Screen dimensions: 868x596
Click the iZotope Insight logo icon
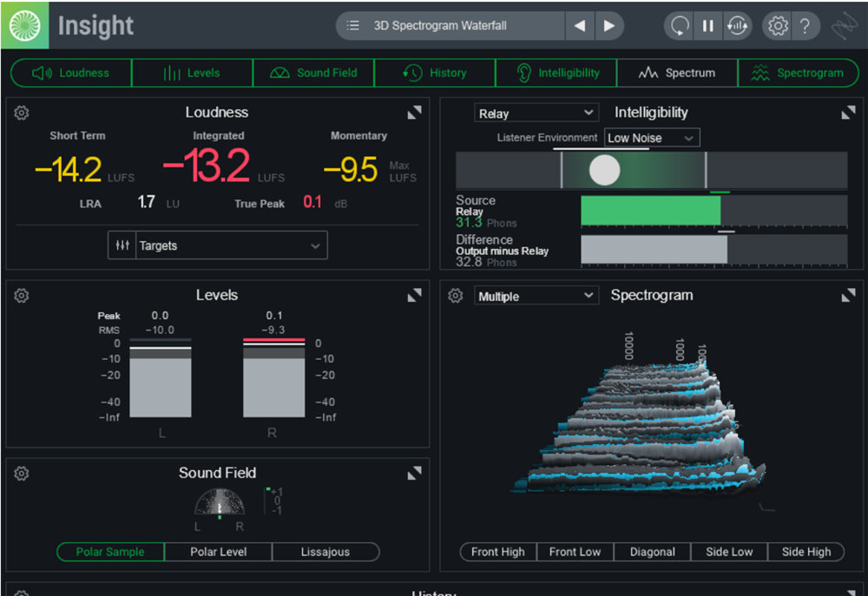click(25, 25)
